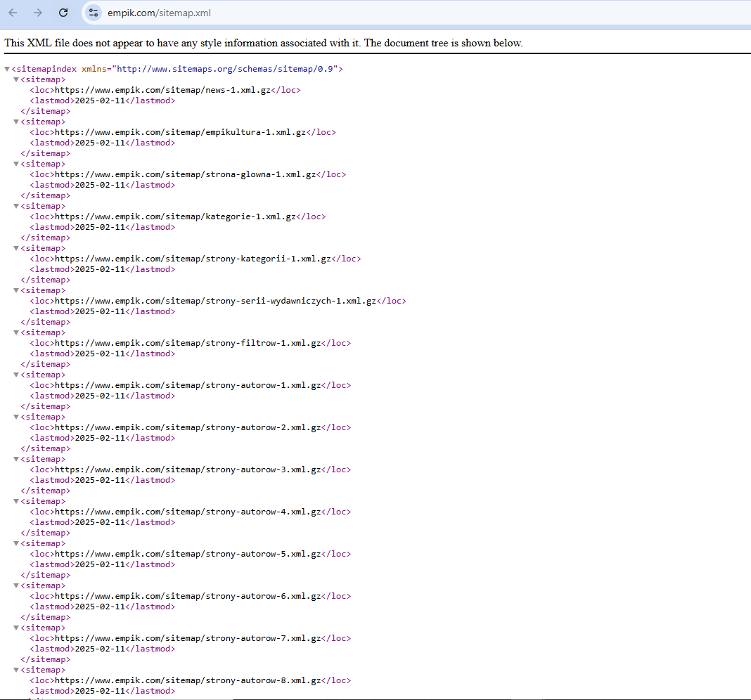
Task: Collapse the sitemap node containing strony-autorow-5.xml.gz
Action: (x=16, y=543)
